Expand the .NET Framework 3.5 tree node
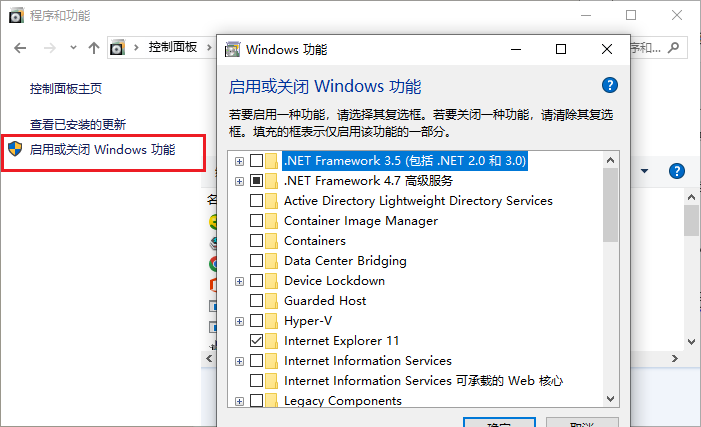Image resolution: width=701 pixels, height=427 pixels. click(x=240, y=161)
